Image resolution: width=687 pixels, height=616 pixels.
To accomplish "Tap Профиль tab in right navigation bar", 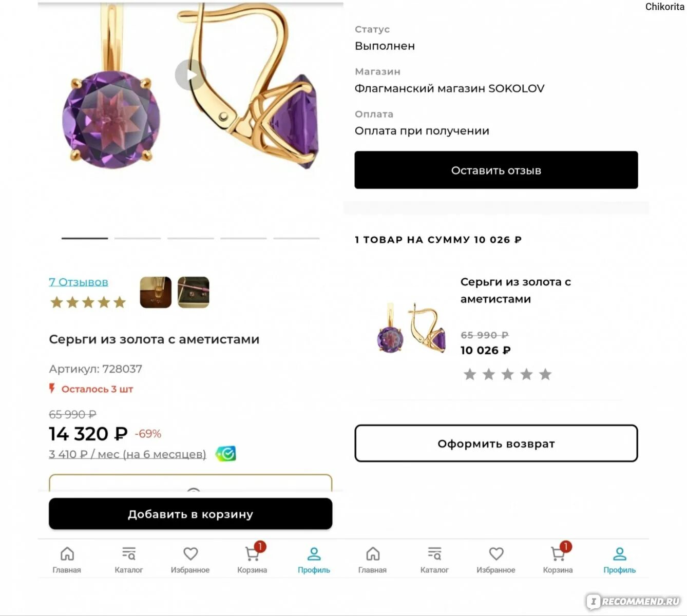I will [x=619, y=560].
